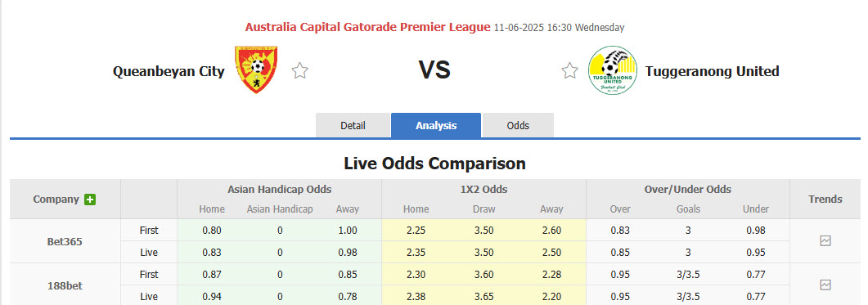Favorite Tuggeranong United with star icon

[569, 71]
